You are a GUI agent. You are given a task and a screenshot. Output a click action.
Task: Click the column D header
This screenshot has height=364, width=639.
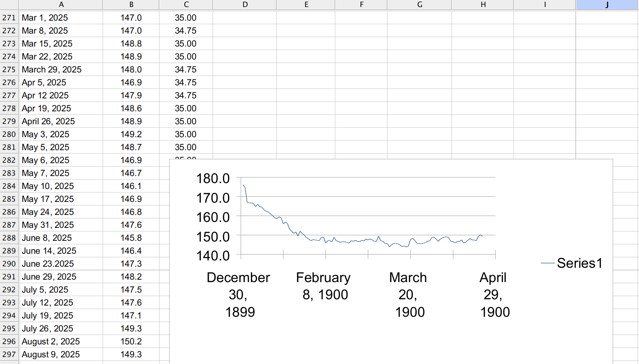[x=245, y=5]
